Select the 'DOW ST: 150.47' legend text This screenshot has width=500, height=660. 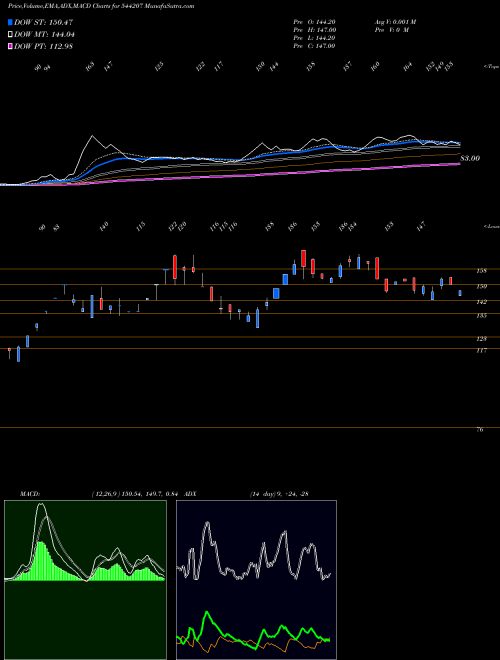[43, 22]
